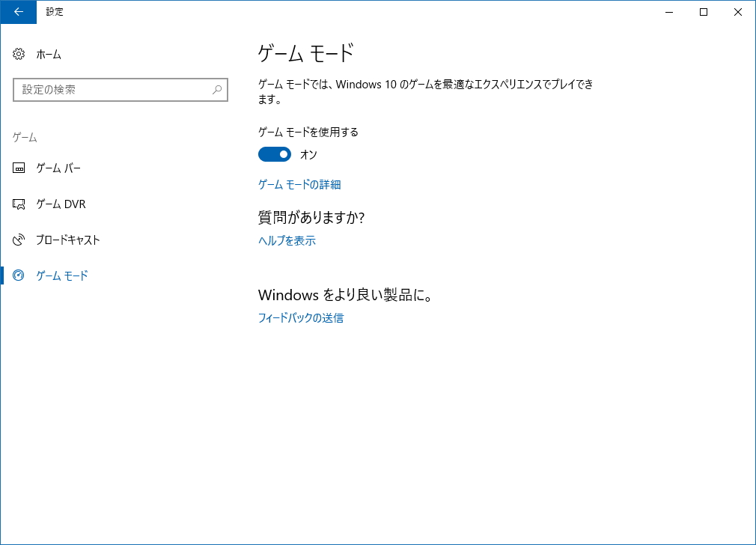756x545 pixels.
Task: Turn off the ゲーム モードを使用する toggle
Action: tap(275, 154)
